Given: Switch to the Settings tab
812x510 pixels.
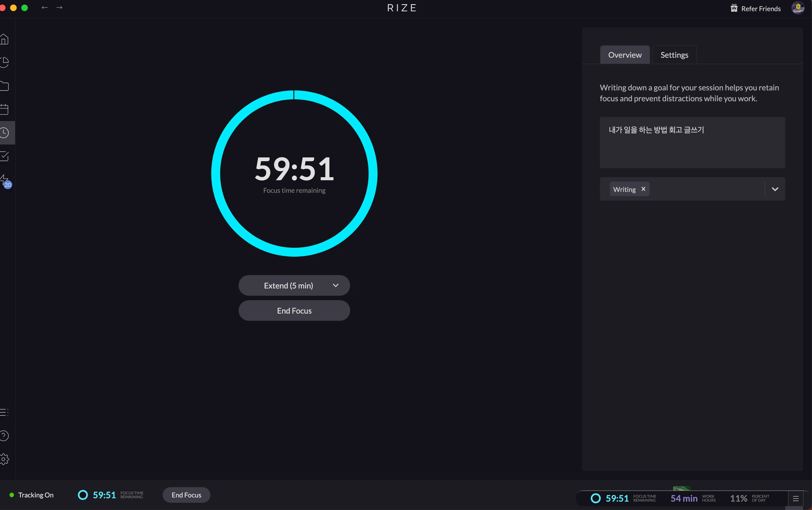Looking at the screenshot, I should (x=674, y=55).
